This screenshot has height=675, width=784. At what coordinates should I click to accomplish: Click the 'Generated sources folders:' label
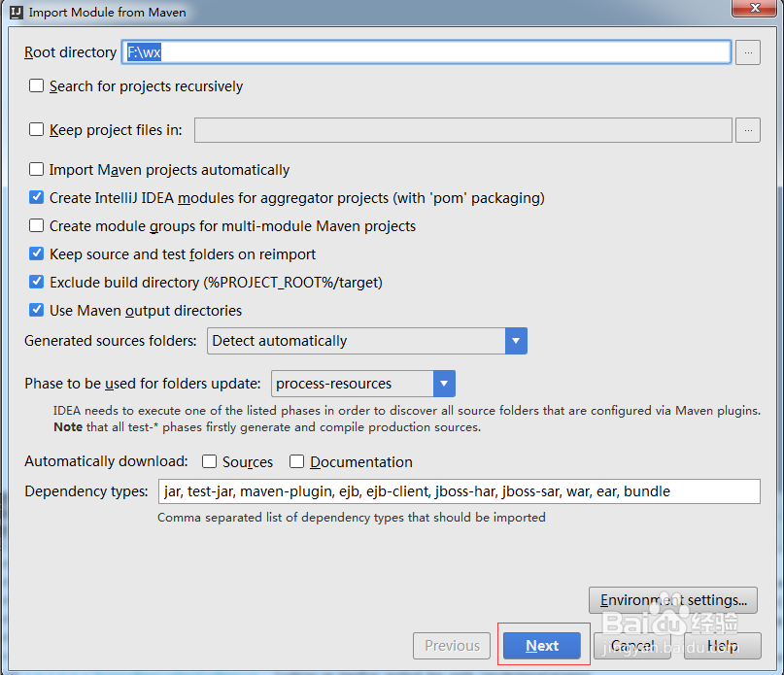[111, 341]
